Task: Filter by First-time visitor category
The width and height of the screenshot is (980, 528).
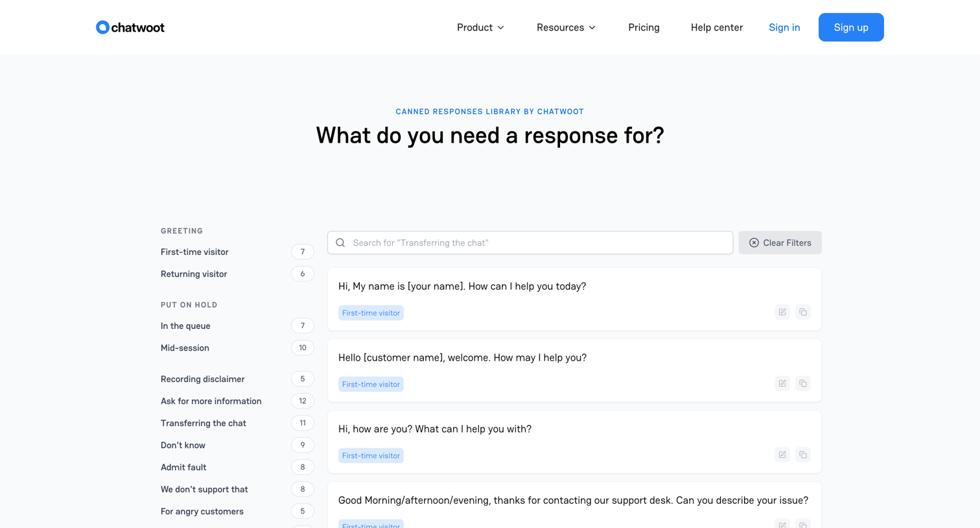Action: (237, 252)
